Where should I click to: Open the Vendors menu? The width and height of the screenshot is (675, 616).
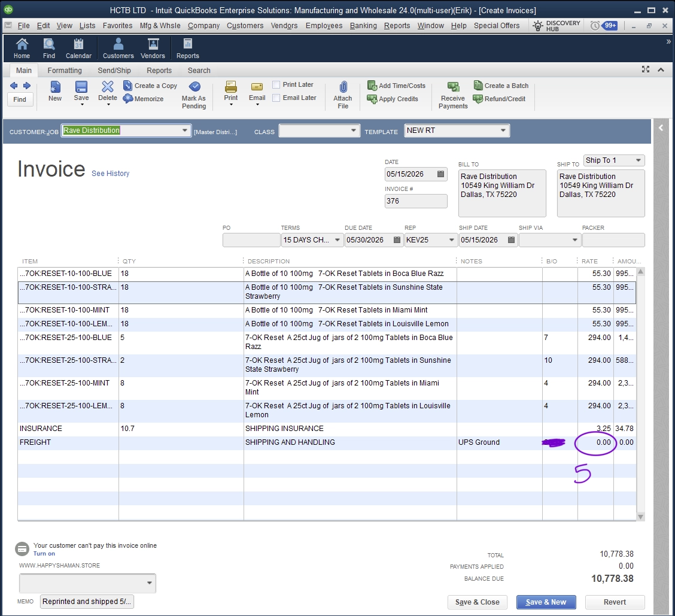tap(284, 25)
